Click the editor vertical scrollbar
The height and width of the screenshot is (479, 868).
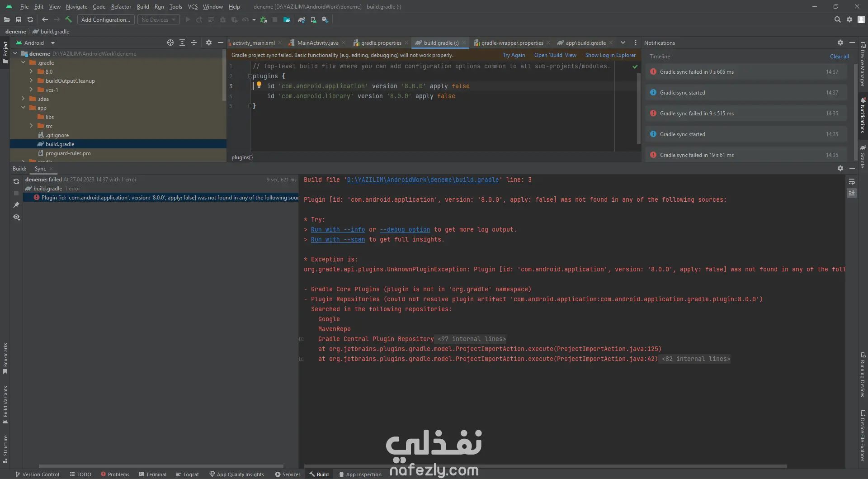639,109
